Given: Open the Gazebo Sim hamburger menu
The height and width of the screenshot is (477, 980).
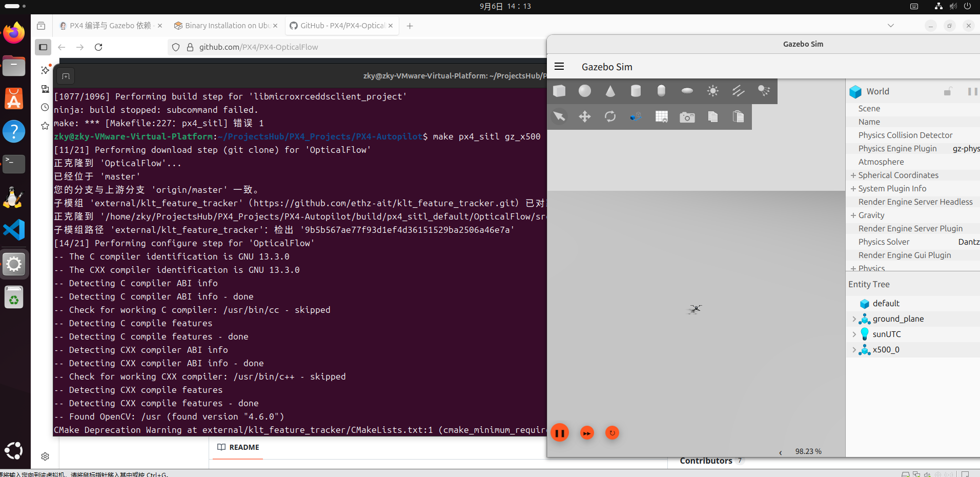Looking at the screenshot, I should (x=559, y=67).
